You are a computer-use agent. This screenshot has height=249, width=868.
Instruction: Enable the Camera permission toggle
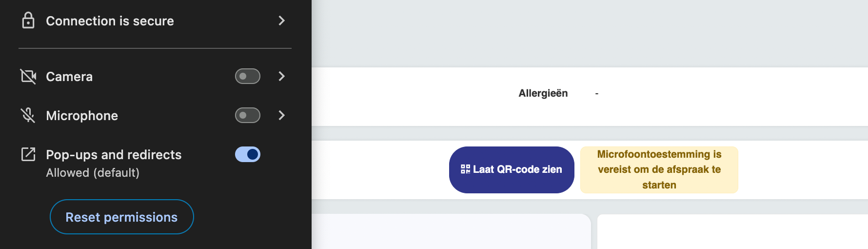[248, 77]
